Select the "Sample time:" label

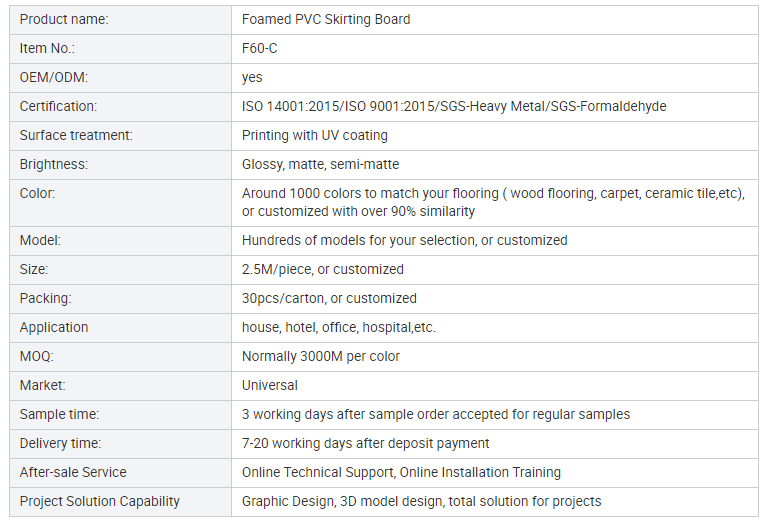pos(60,414)
